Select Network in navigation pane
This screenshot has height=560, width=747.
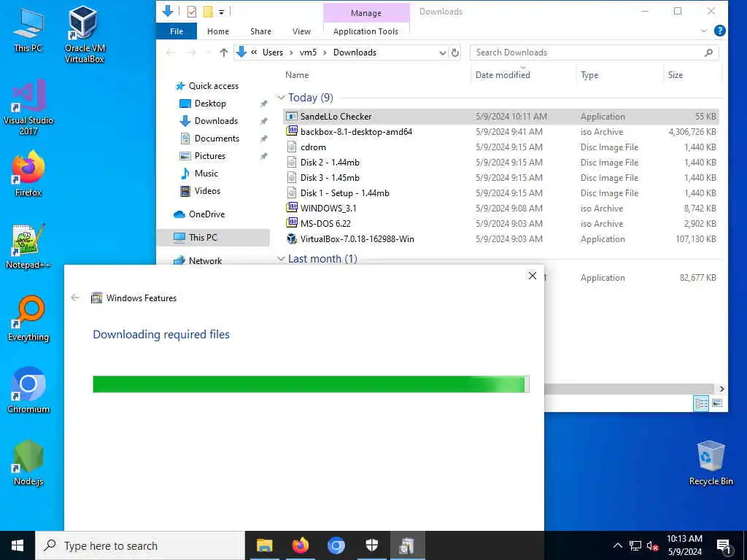pyautogui.click(x=205, y=260)
